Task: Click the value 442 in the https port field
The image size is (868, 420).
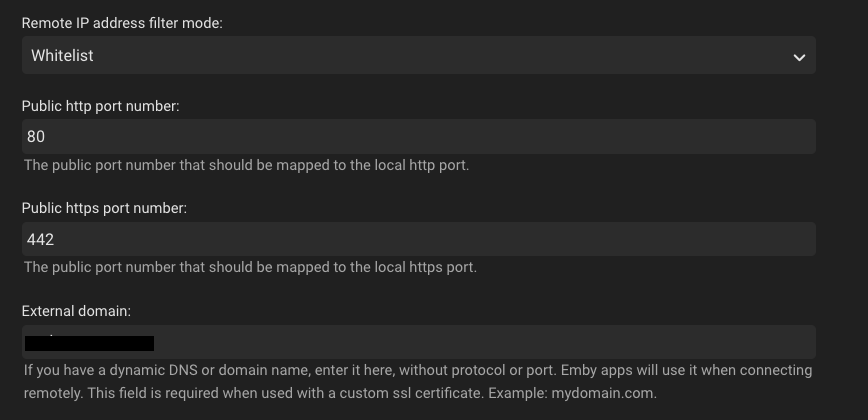Action: pos(41,239)
